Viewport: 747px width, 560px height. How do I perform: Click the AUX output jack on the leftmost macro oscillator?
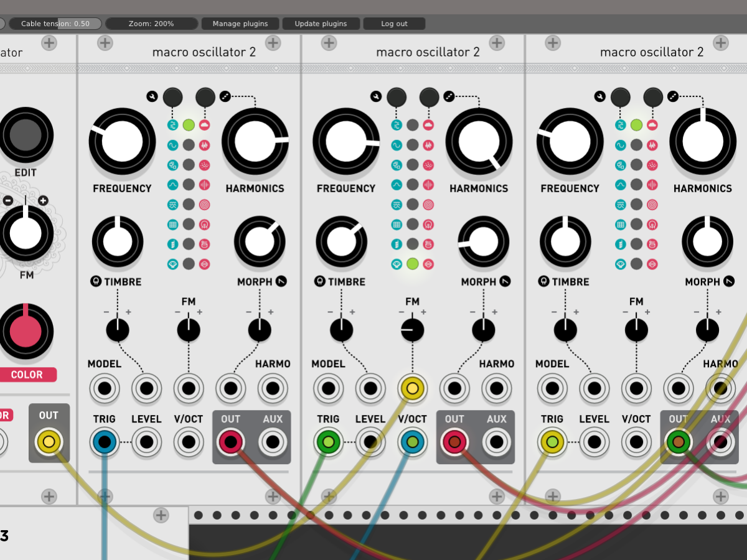[x=273, y=442]
